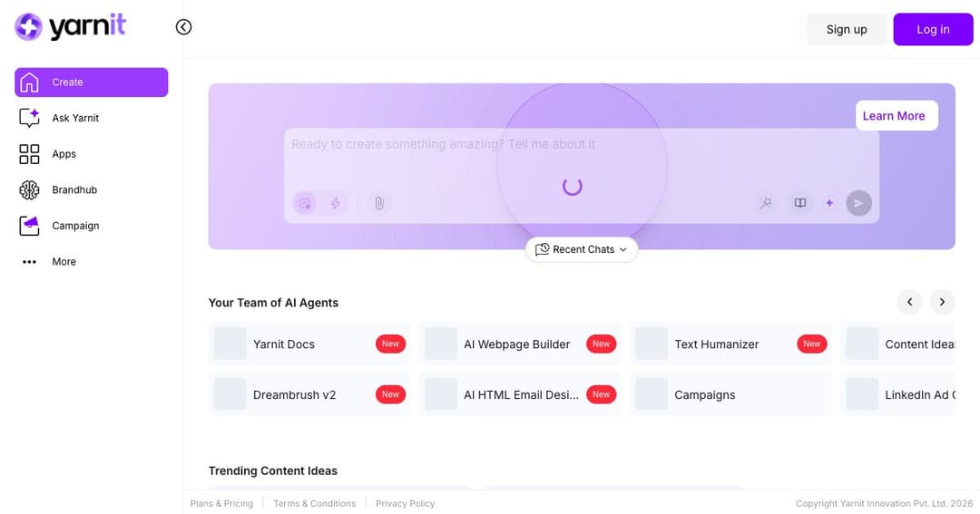Image resolution: width=980 pixels, height=514 pixels.
Task: Open the Create section
Action: coord(92,82)
